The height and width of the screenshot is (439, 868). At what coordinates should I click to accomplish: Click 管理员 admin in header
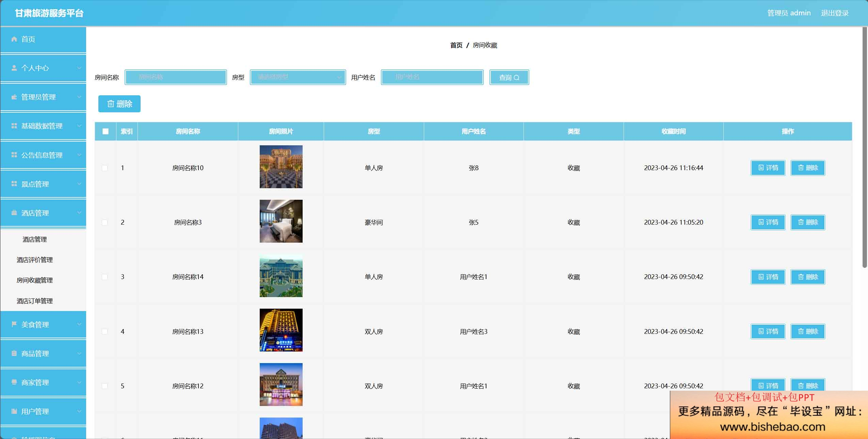[x=789, y=13]
